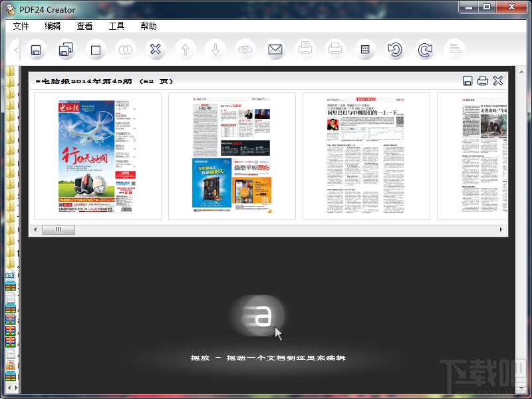This screenshot has height=399, width=532.
Task: Move selected page up
Action: 186,49
